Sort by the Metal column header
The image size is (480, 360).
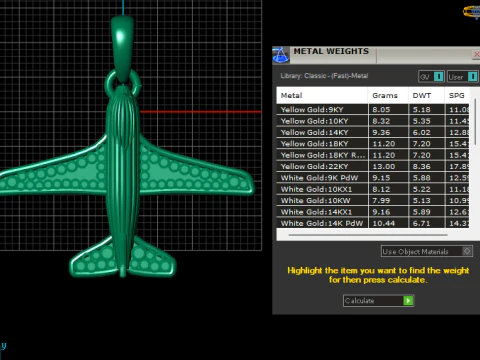click(x=322, y=95)
